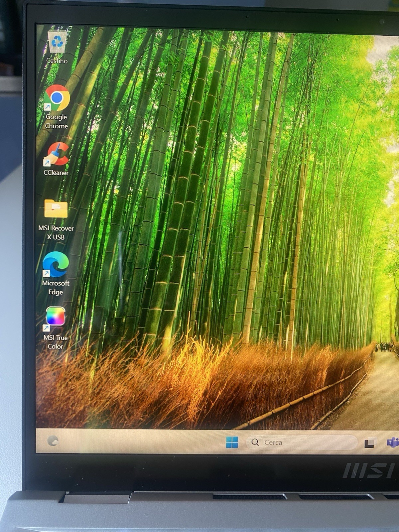Viewport: 399px width, 532px height.
Task: Select the MSI Recover X USB folder
Action: point(56,208)
